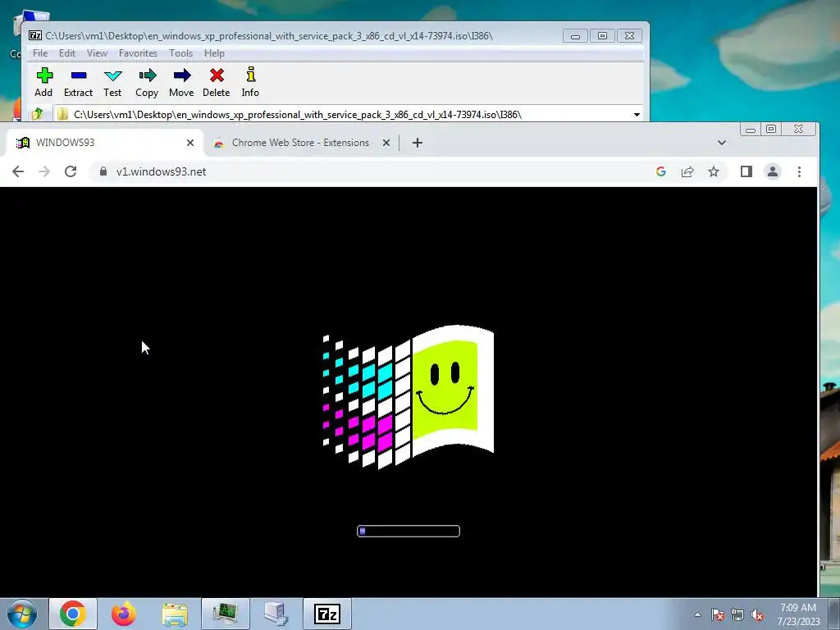Viewport: 840px width, 630px height.
Task: Click the network tray icon
Action: [737, 614]
